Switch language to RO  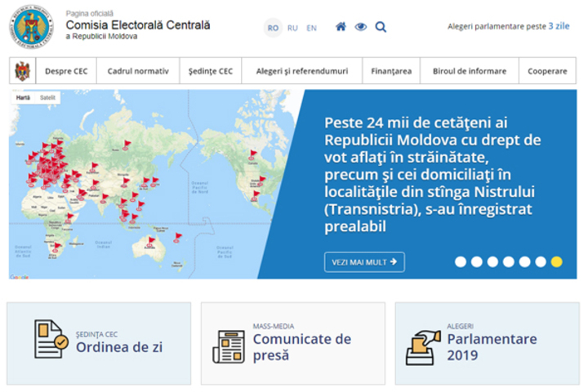pos(273,28)
